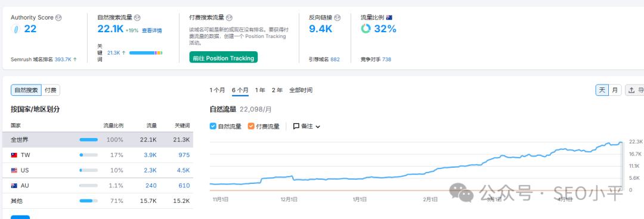Expand the 备注 dropdown arrow
Screen dimensions: 644x219
(x=317, y=127)
